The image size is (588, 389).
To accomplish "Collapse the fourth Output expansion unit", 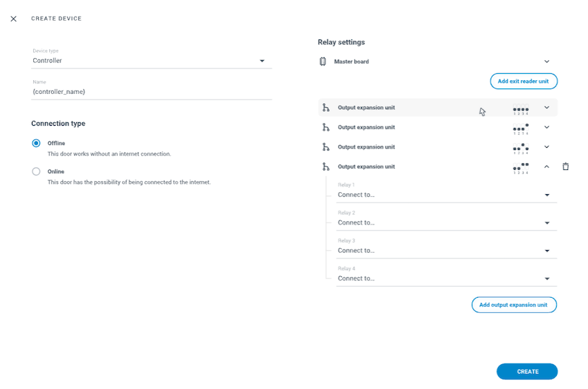I will tap(546, 167).
